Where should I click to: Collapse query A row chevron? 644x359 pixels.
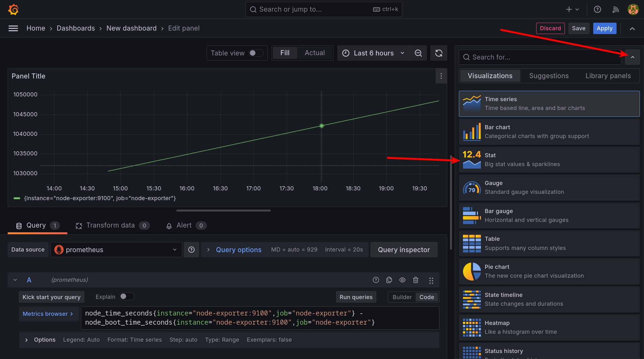(15, 280)
